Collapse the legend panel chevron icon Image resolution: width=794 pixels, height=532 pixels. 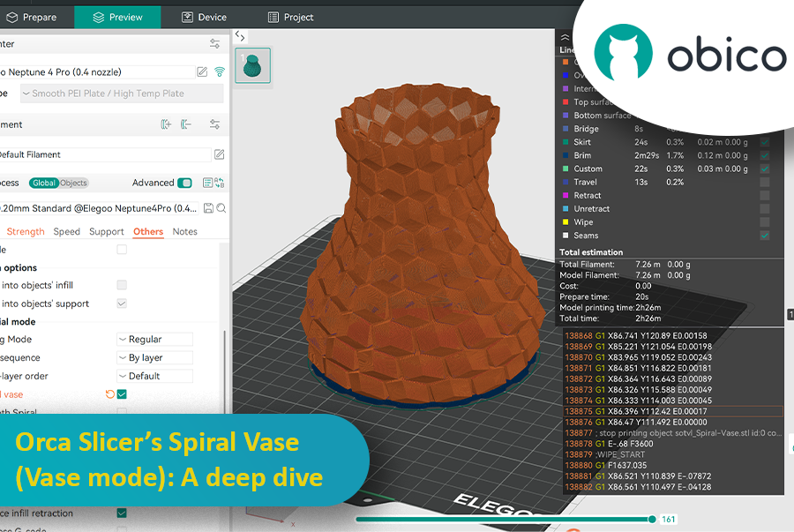[566, 37]
